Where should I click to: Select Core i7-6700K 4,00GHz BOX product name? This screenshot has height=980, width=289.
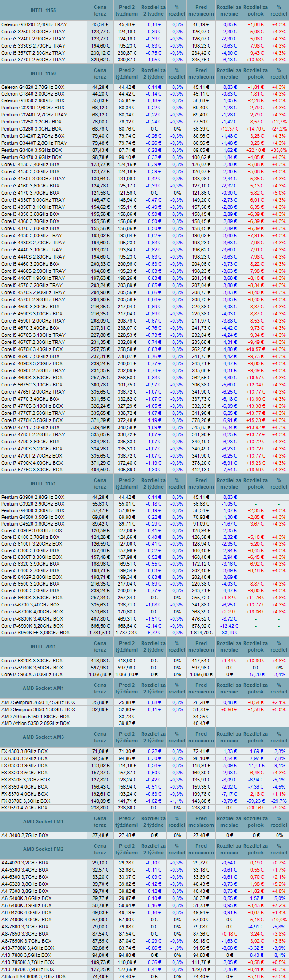click(32, 611)
